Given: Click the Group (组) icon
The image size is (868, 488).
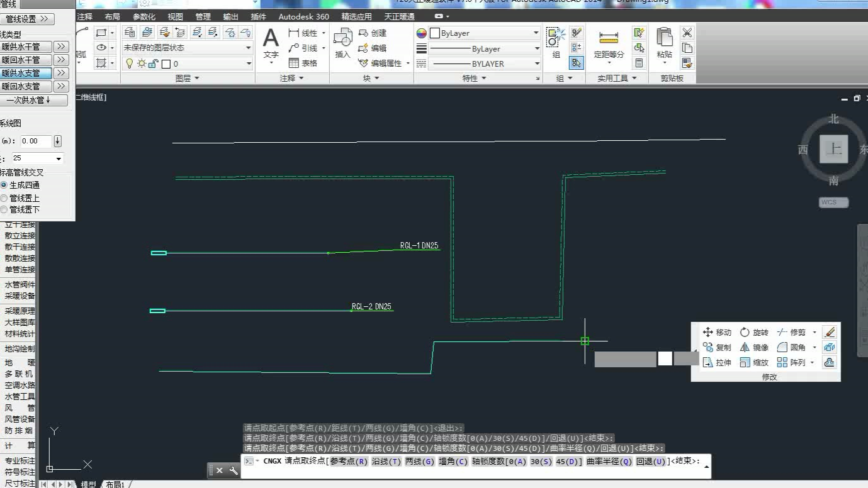Looking at the screenshot, I should click(x=556, y=43).
